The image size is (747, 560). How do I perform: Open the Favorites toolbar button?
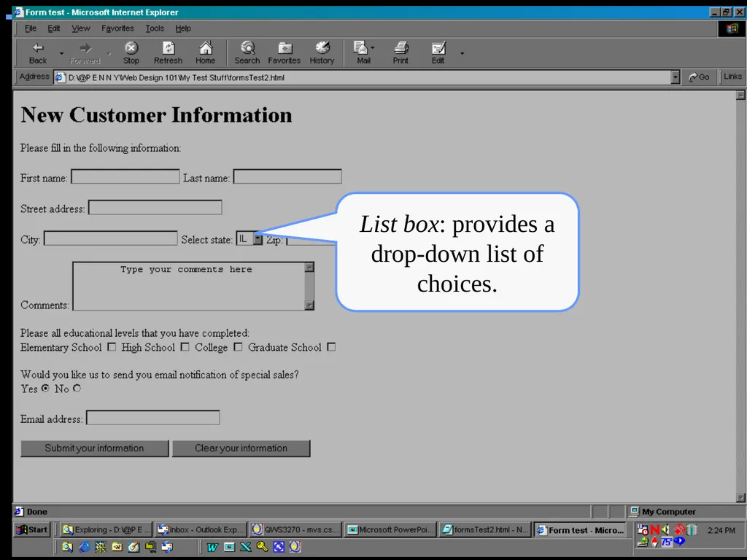(x=285, y=52)
